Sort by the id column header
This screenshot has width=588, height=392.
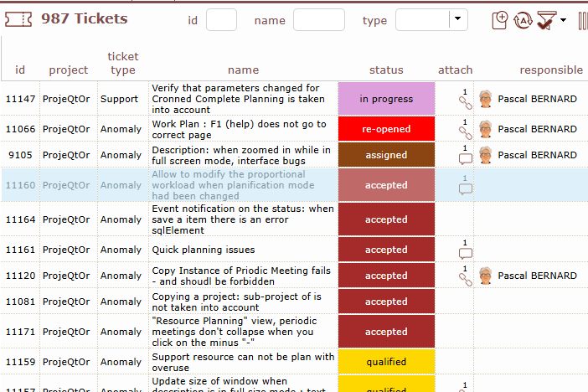point(20,70)
